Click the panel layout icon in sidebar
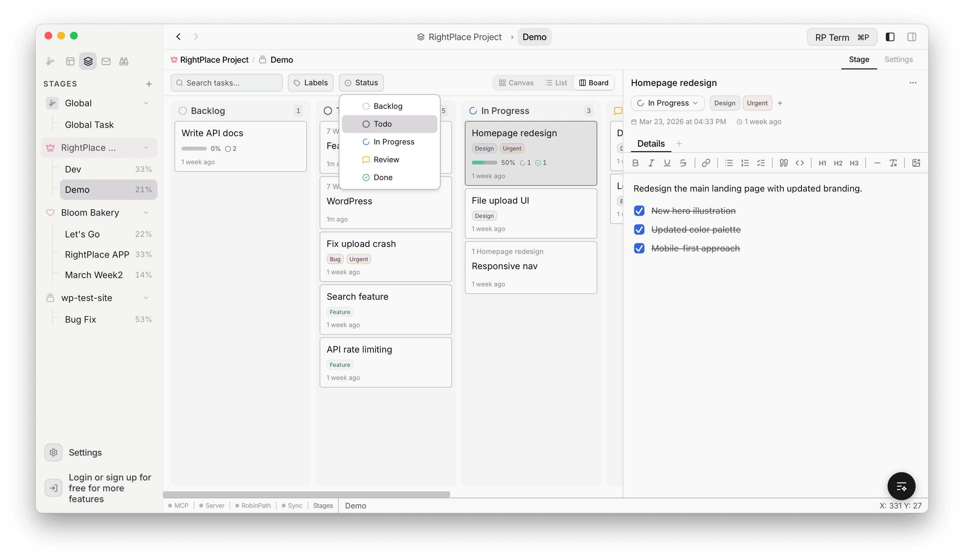The width and height of the screenshot is (964, 560). [70, 61]
